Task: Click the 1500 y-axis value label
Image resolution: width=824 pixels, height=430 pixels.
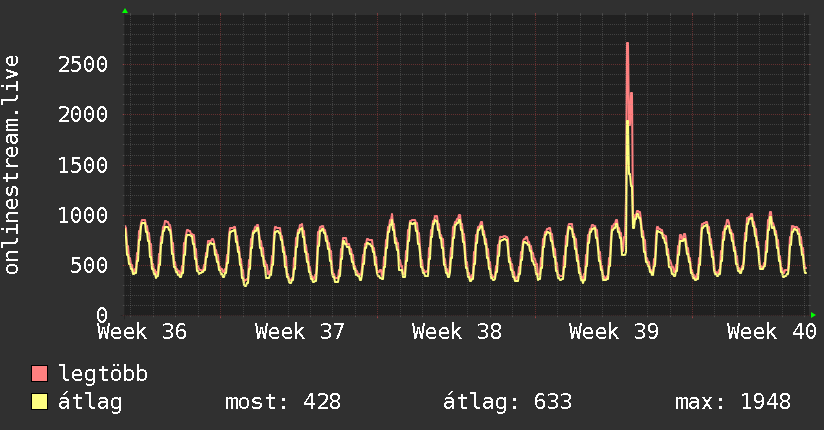Action: pos(83,166)
